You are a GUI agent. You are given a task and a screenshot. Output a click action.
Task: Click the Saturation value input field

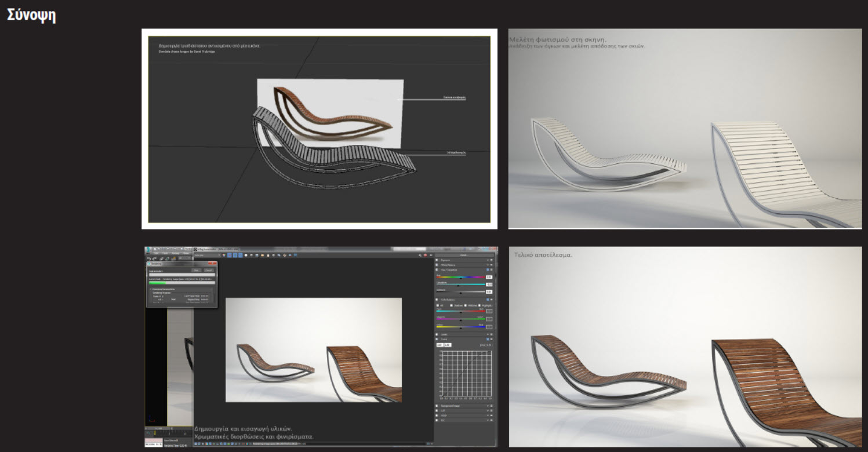[489, 285]
